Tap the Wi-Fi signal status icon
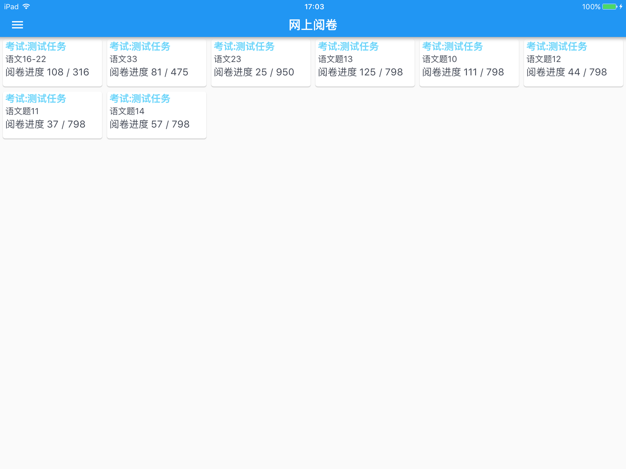Screen dimensions: 626x469 point(27,7)
